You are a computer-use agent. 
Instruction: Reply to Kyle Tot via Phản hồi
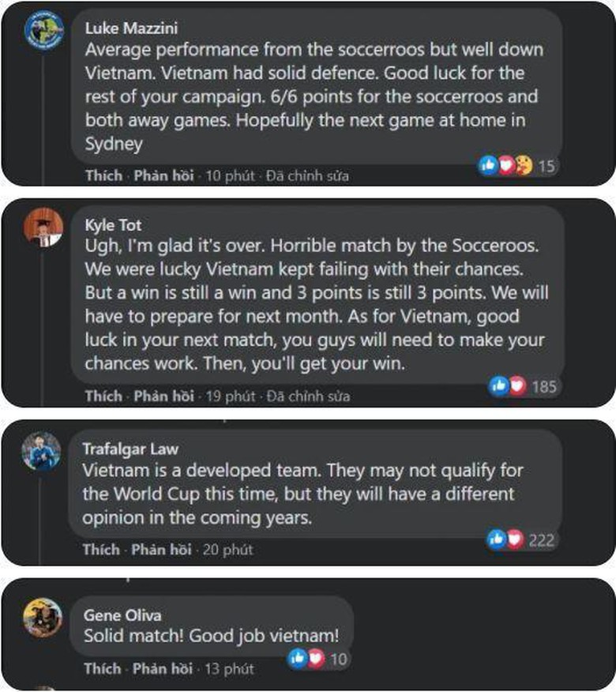coord(163,396)
